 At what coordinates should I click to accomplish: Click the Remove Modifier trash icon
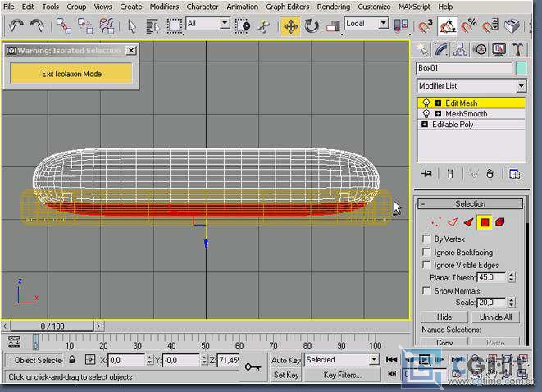point(490,173)
